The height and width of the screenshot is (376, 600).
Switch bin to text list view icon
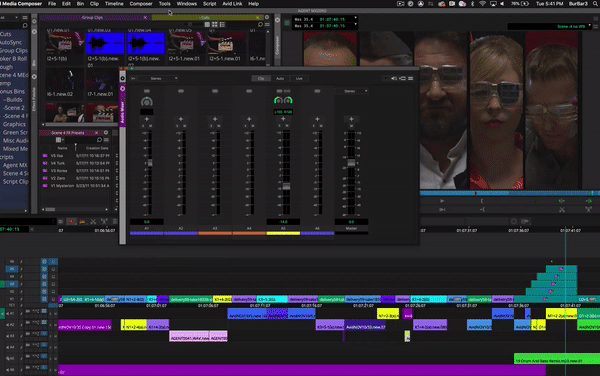click(x=207, y=24)
